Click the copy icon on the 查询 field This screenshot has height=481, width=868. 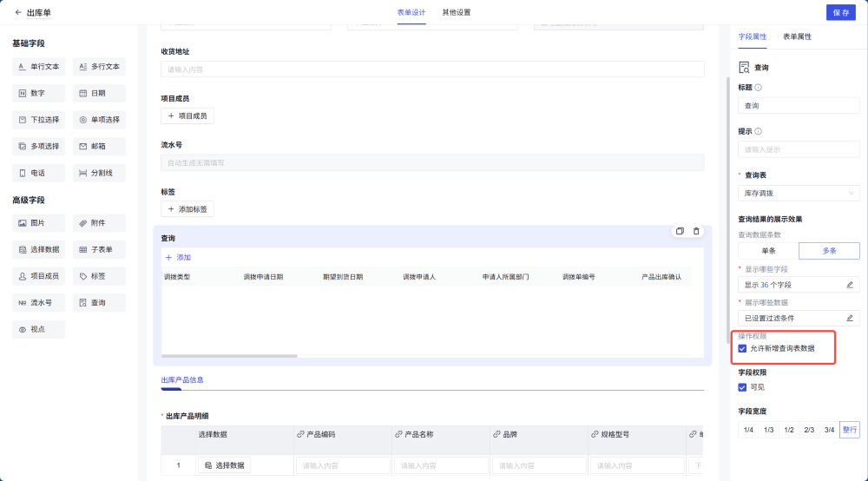tap(680, 231)
